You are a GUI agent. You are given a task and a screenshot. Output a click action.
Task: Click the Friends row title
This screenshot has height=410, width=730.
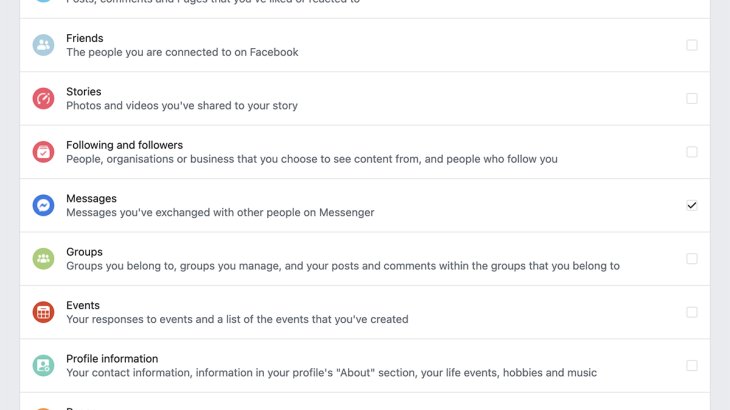(85, 38)
